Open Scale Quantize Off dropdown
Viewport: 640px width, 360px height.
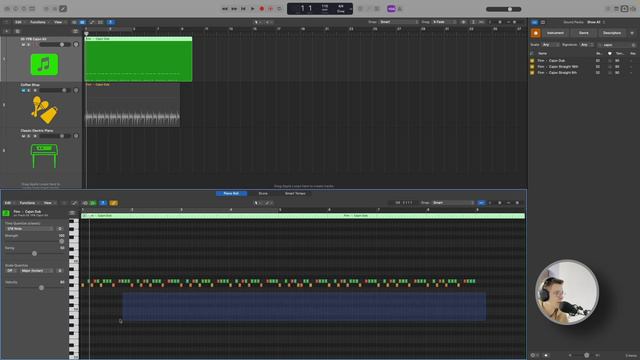[x=11, y=271]
